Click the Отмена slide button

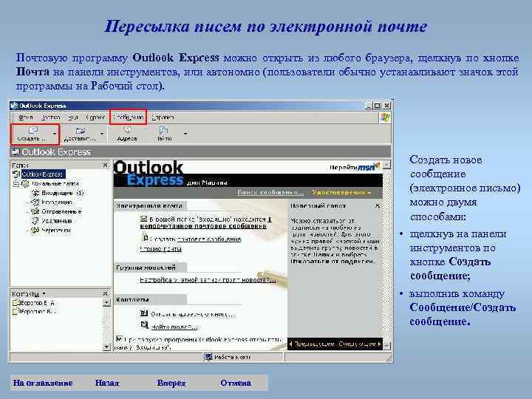[236, 383]
